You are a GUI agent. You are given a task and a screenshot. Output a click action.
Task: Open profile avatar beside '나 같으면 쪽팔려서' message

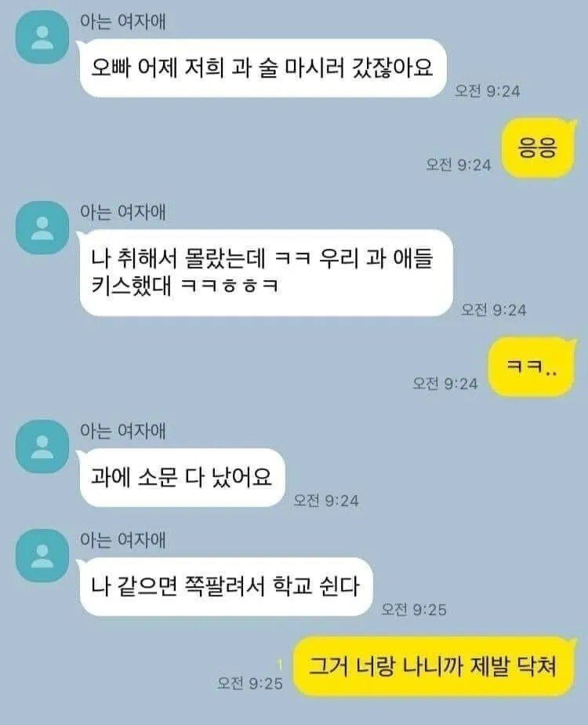[x=42, y=556]
